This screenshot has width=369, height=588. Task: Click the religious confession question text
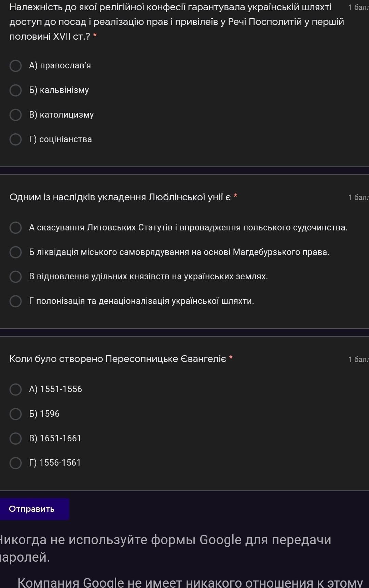[x=171, y=22]
